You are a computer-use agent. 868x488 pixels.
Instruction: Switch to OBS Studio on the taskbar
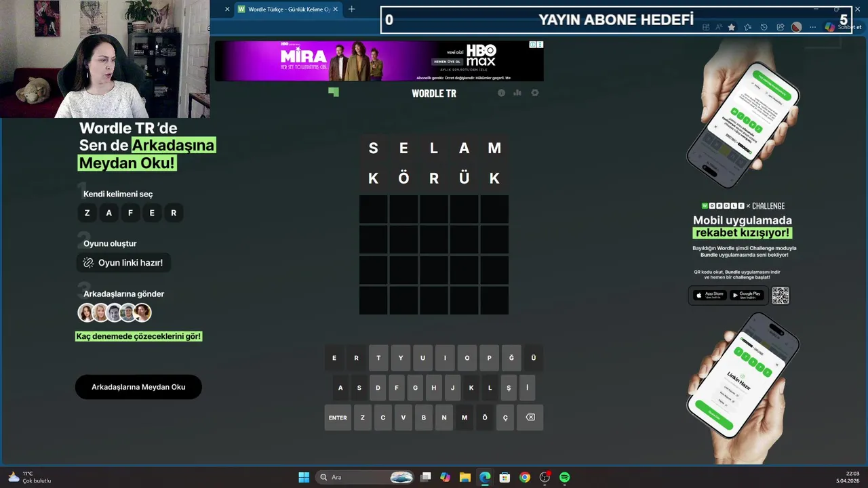coord(545,477)
